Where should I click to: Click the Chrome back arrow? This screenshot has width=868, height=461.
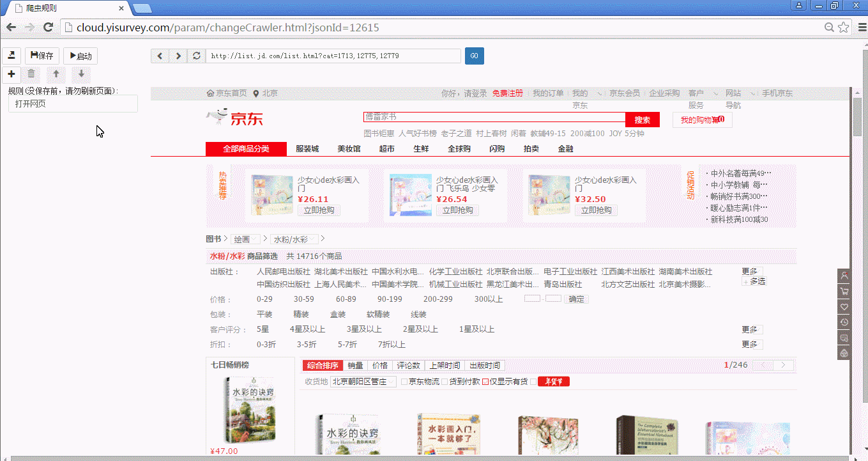[x=11, y=27]
